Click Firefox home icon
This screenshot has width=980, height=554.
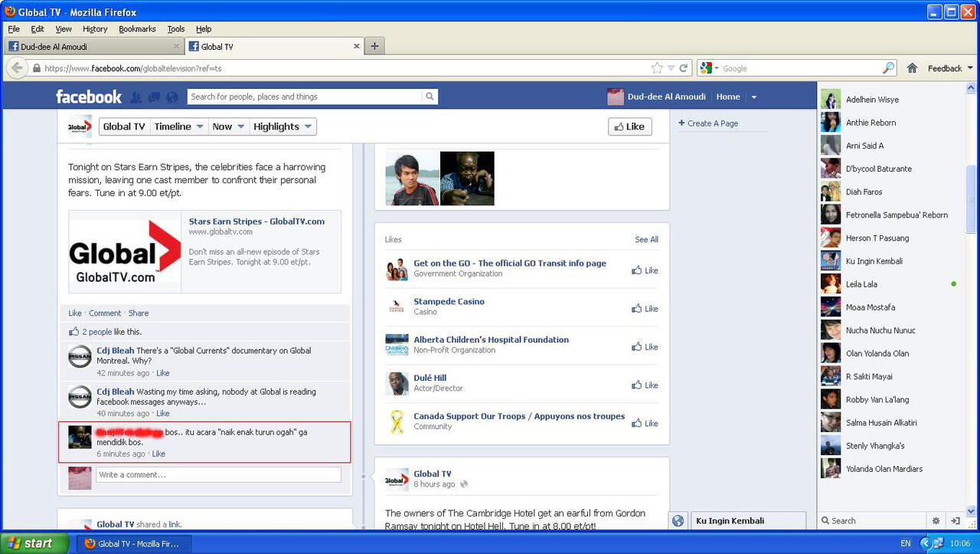912,68
